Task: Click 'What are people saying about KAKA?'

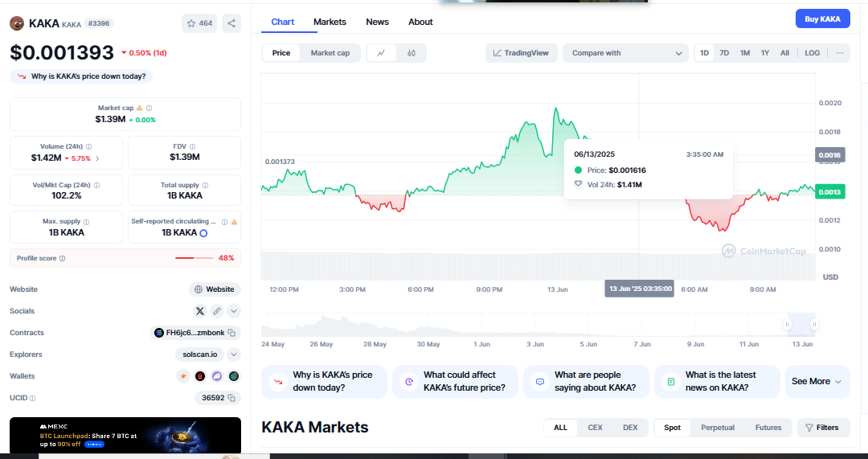Action: (x=586, y=382)
